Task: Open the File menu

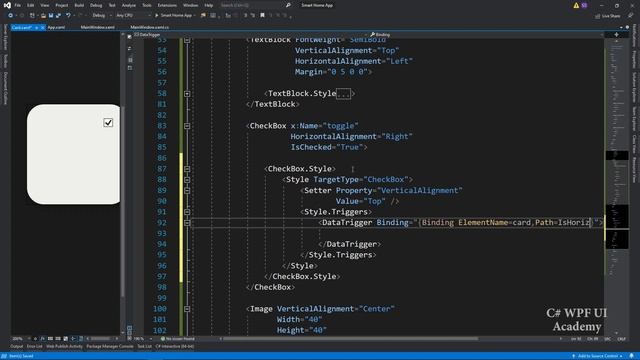Action: [x=18, y=5]
